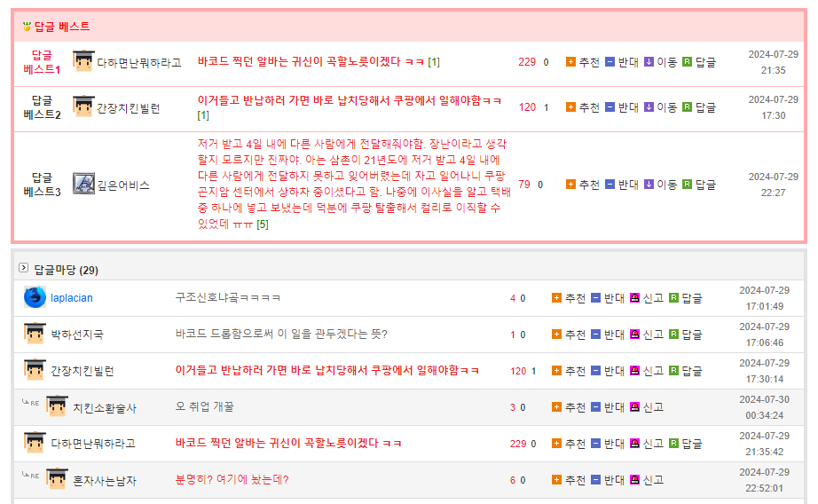Click 추천 icon on 답글 베스트1 row

[x=571, y=62]
